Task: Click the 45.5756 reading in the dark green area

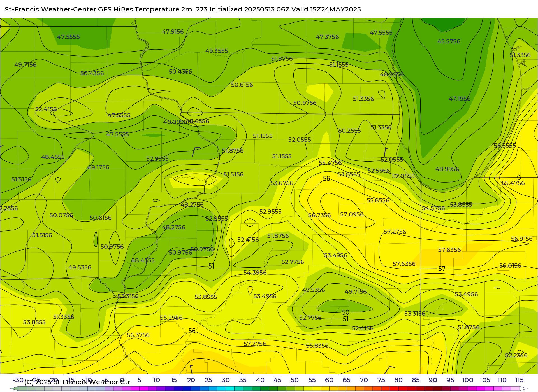Action: point(449,41)
